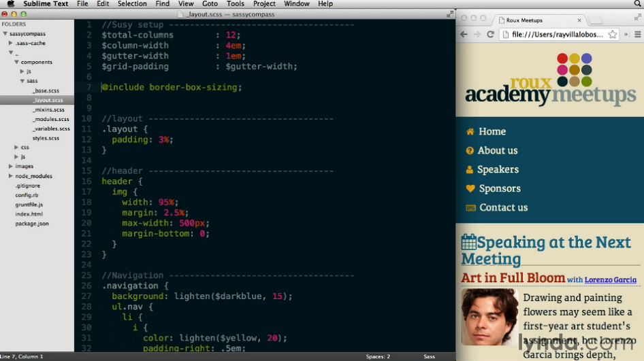This screenshot has height=361, width=644.
Task: Click the Sponsors heart icon
Action: click(x=470, y=188)
